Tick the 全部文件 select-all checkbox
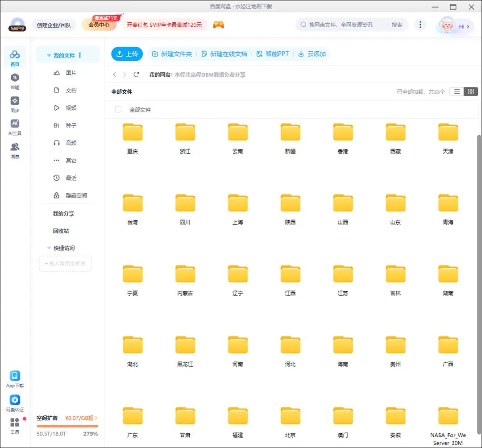This screenshot has width=482, height=448. point(118,109)
